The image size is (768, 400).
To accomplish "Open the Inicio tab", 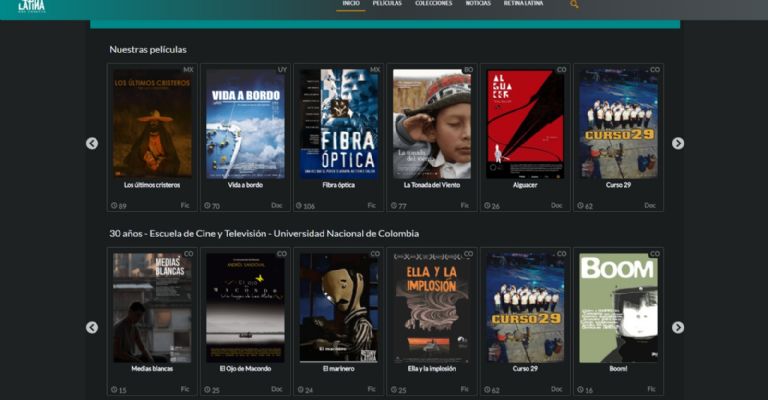I will [350, 4].
